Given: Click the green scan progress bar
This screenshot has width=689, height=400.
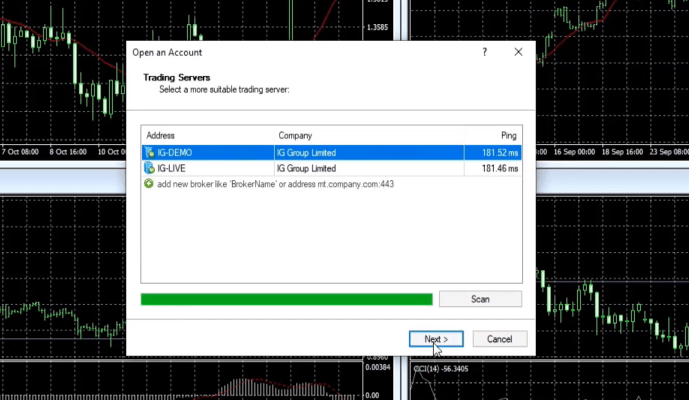Looking at the screenshot, I should pyautogui.click(x=286, y=299).
